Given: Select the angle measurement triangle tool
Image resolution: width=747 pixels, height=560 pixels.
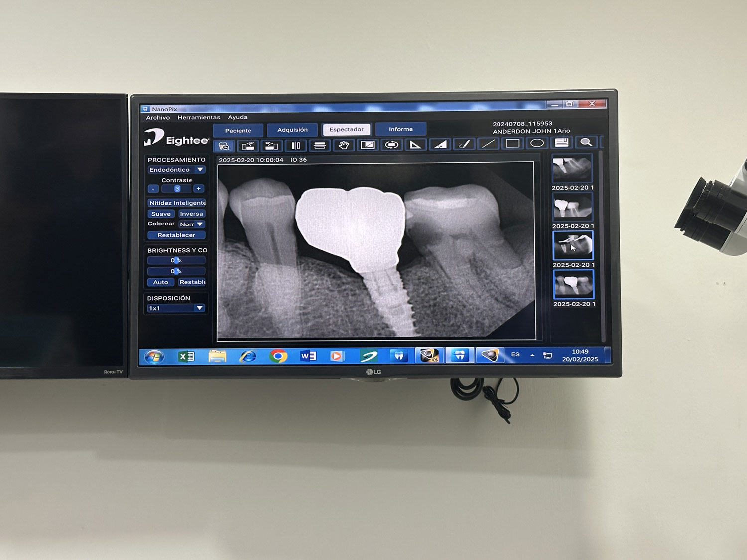Looking at the screenshot, I should 415,145.
